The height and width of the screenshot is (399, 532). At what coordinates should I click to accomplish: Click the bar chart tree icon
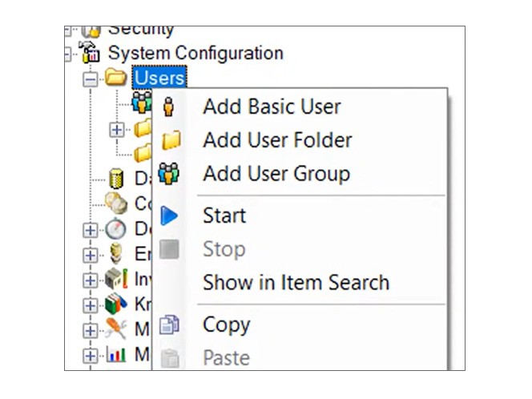point(115,355)
